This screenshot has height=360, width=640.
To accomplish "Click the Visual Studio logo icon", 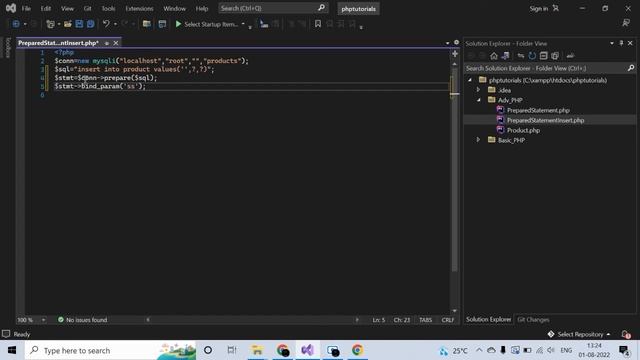I will tap(11, 8).
